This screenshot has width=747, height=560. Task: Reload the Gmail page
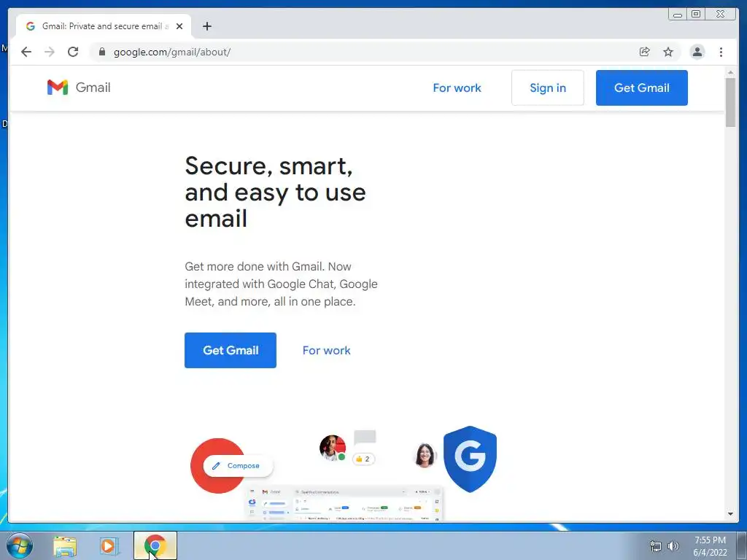pos(73,52)
